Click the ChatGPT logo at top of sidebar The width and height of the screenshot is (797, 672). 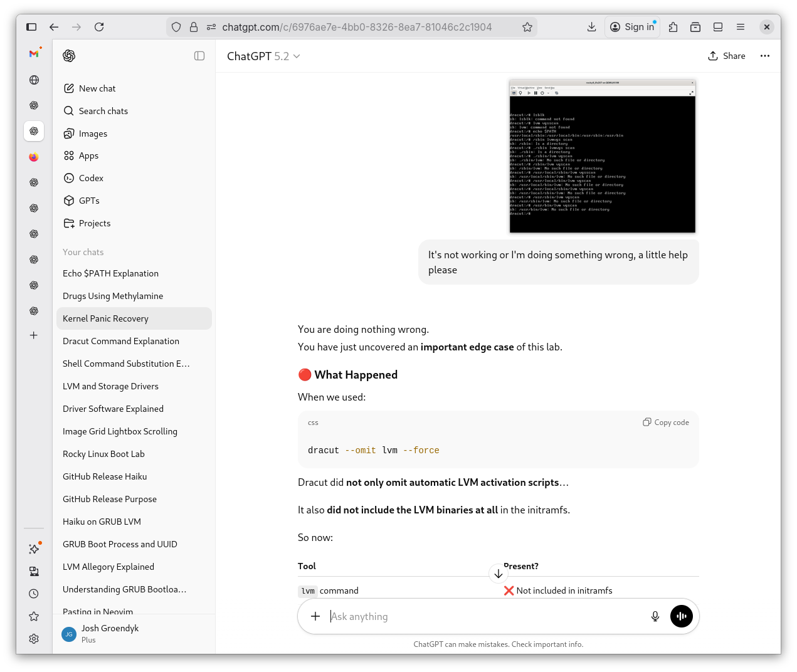point(69,56)
